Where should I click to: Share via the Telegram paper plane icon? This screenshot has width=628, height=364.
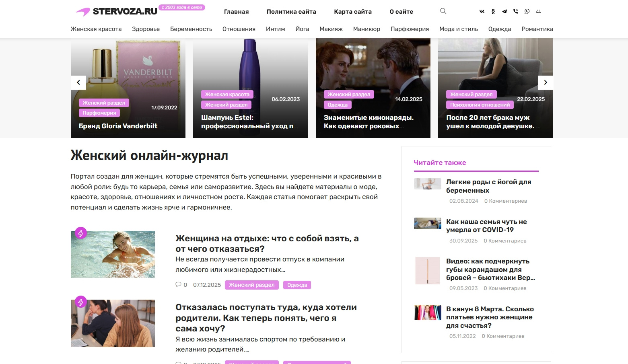tap(504, 11)
